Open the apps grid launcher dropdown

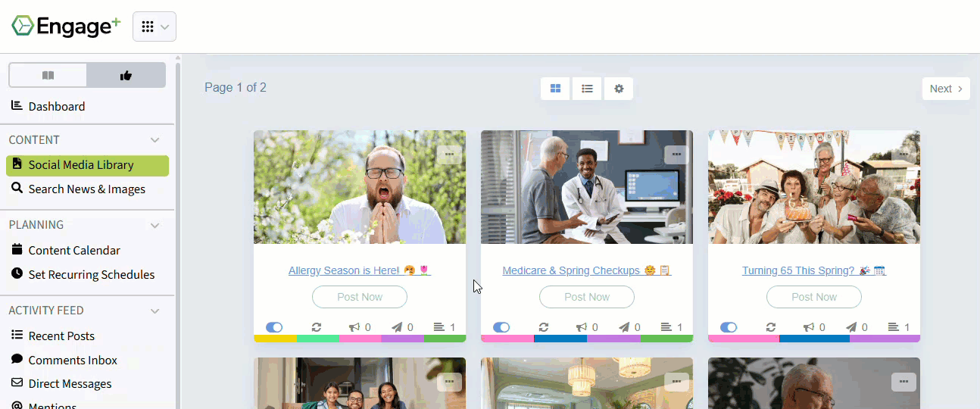[154, 27]
